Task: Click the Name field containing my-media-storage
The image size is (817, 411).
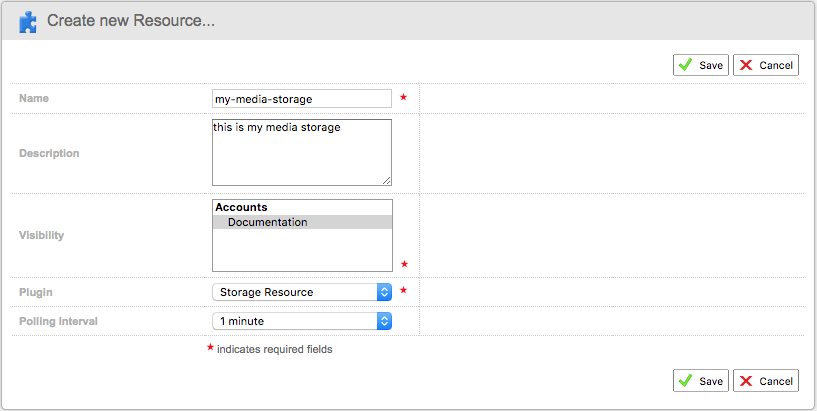Action: pyautogui.click(x=301, y=98)
